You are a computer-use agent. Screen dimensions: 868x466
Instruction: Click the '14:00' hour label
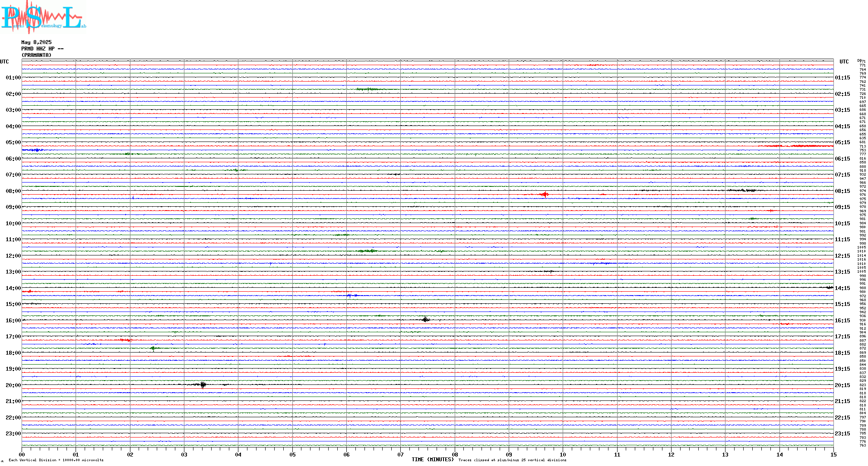click(13, 288)
